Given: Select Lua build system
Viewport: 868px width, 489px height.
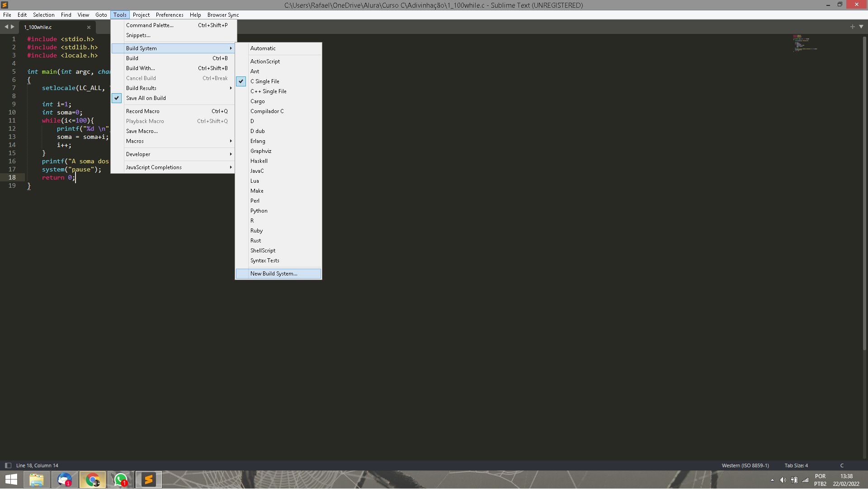Looking at the screenshot, I should pos(278,181).
